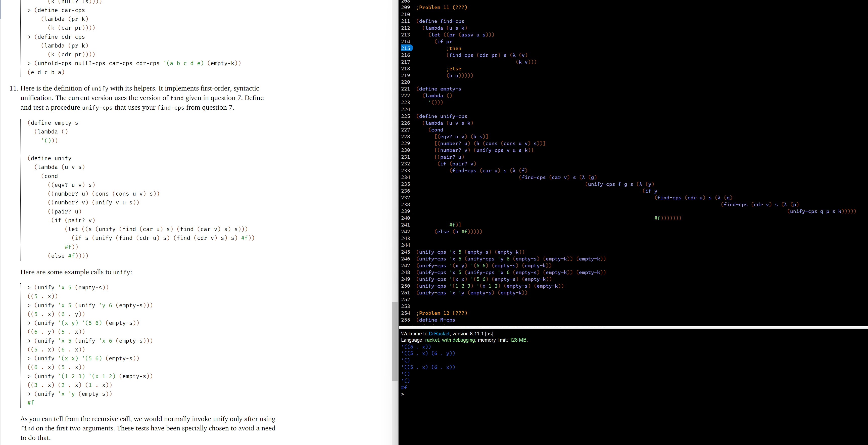Click line number 228 in the gutter
This screenshot has height=445, width=868.
point(406,137)
